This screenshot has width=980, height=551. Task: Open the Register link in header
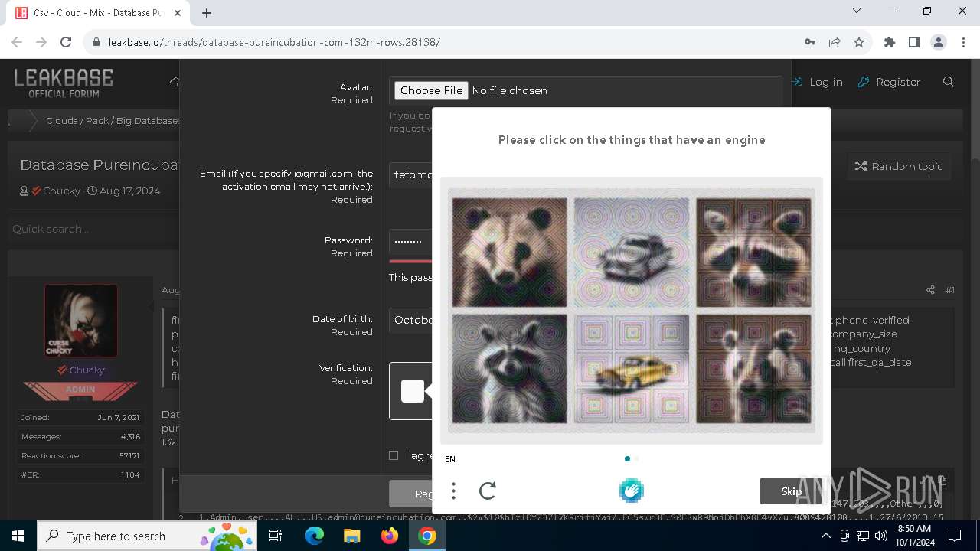[889, 82]
